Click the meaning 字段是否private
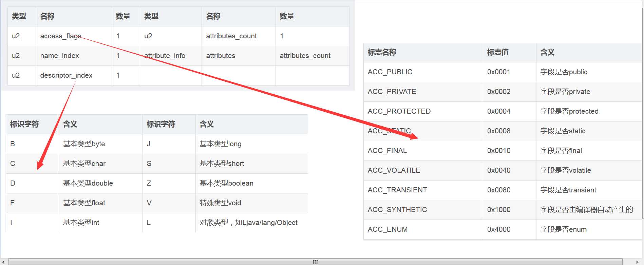The height and width of the screenshot is (265, 644). click(x=565, y=92)
